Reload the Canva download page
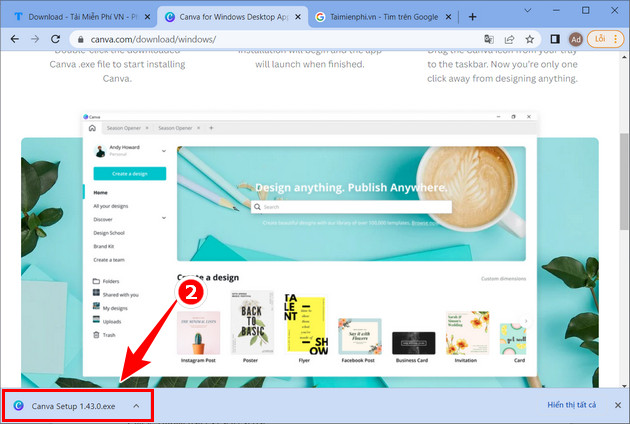The width and height of the screenshot is (630, 424). (x=55, y=39)
